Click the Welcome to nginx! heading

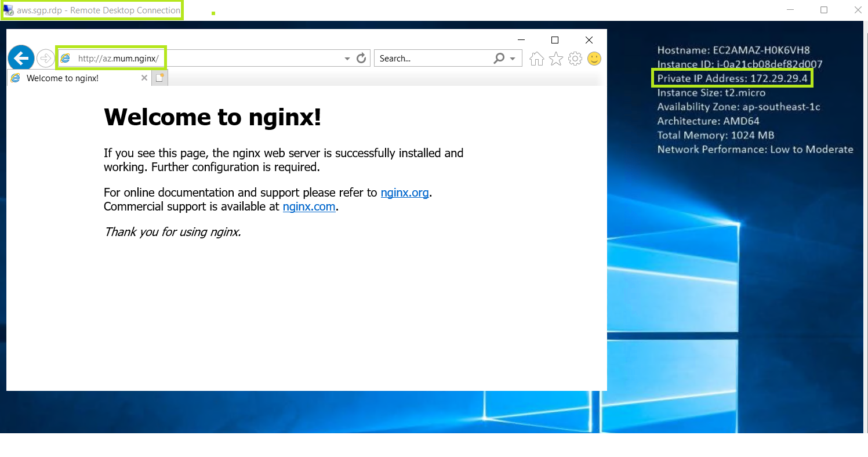pyautogui.click(x=212, y=117)
